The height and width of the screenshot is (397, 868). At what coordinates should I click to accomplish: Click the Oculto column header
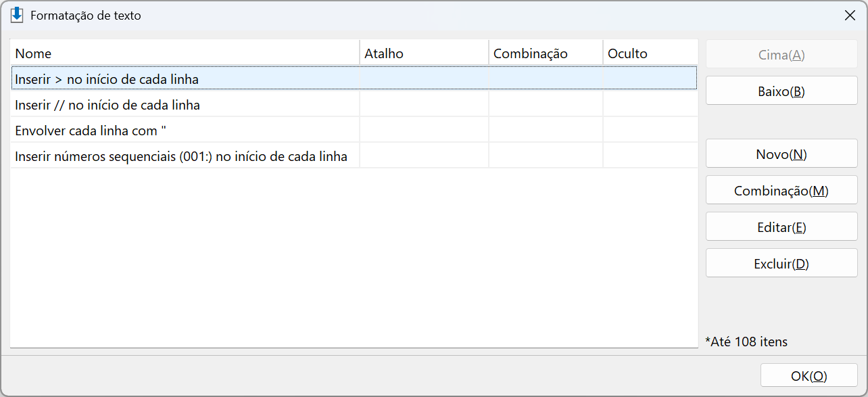pos(650,53)
